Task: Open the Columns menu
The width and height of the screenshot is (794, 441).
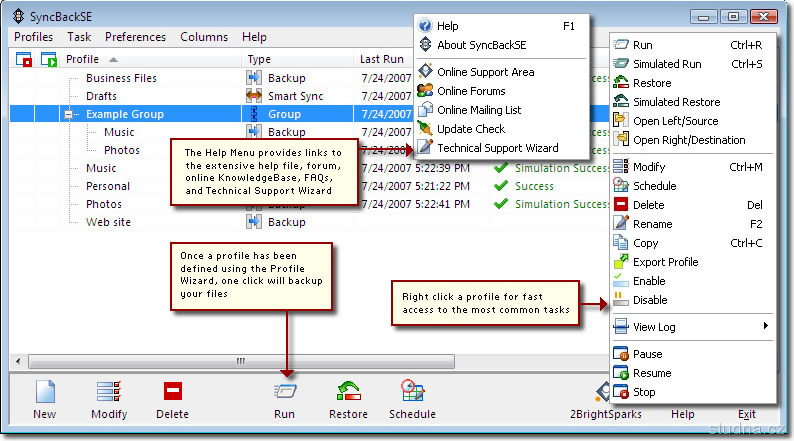Action: coord(204,37)
